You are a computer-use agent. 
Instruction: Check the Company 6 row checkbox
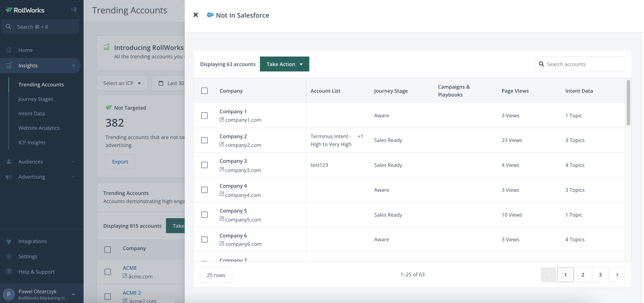coord(205,240)
